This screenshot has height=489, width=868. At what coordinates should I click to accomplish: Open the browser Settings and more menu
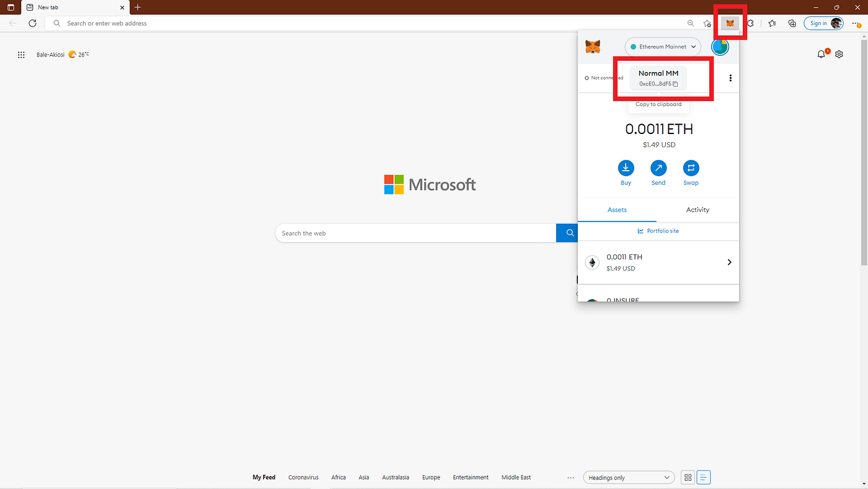coord(856,23)
